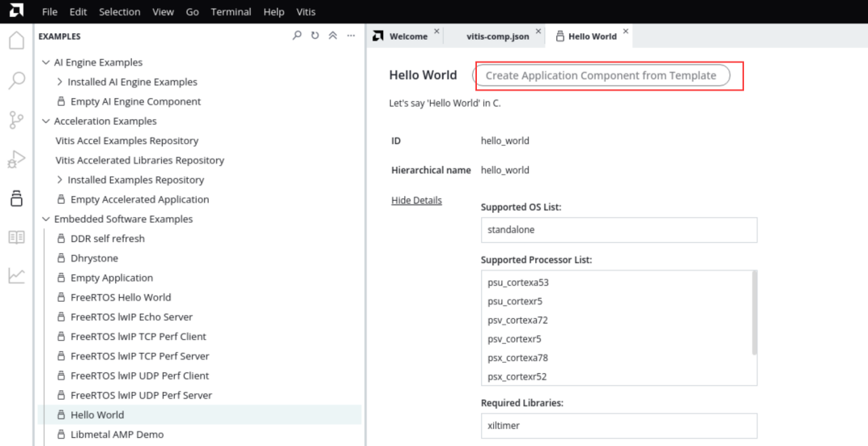Open the more actions ellipsis in Examples

(351, 36)
